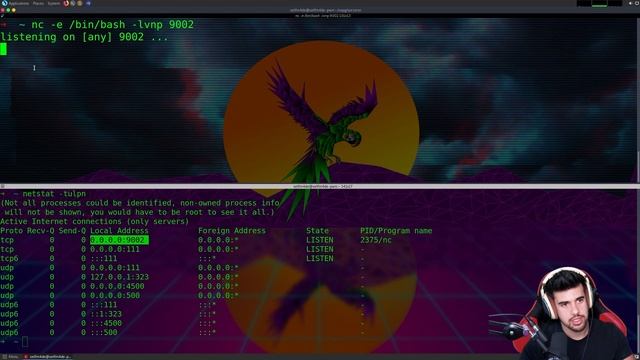
Task: Click the yellow dot of the terminal window
Action: click(x=13, y=10)
